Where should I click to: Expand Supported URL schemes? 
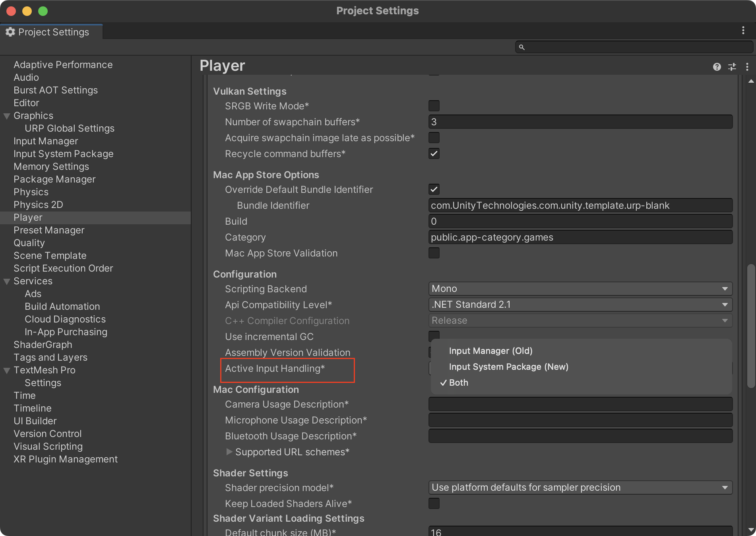(x=230, y=452)
